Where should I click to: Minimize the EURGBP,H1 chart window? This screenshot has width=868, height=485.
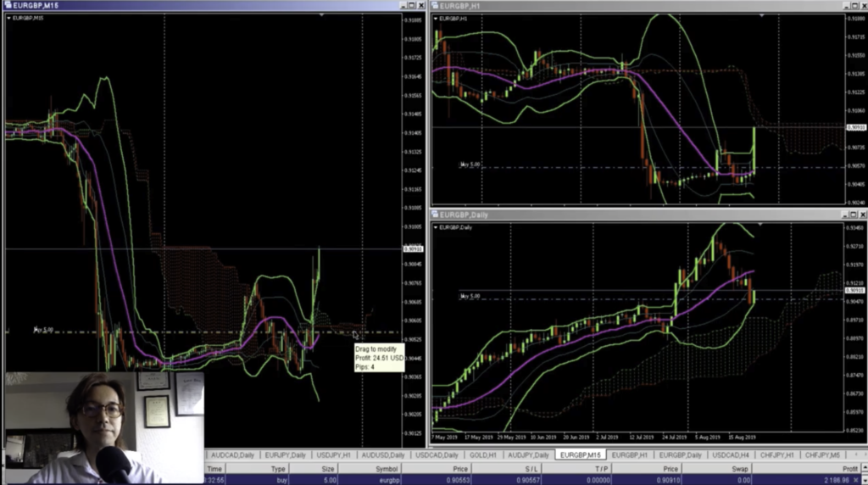(847, 6)
